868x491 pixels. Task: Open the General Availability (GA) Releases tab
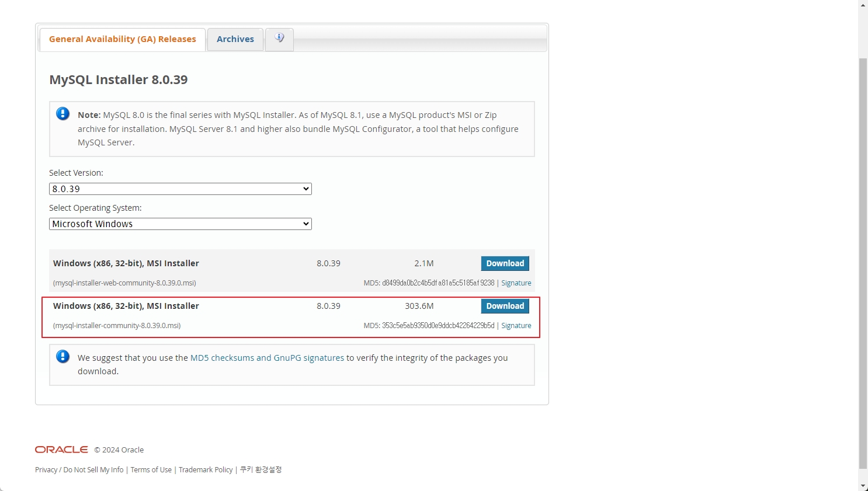(123, 39)
